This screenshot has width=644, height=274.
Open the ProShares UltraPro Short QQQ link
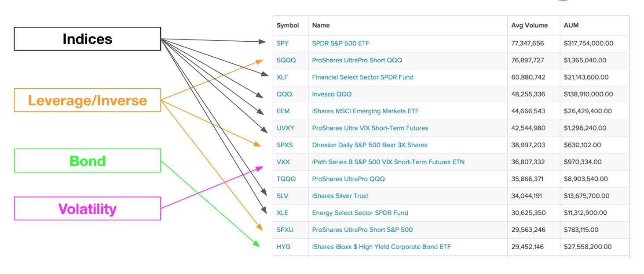click(x=357, y=60)
